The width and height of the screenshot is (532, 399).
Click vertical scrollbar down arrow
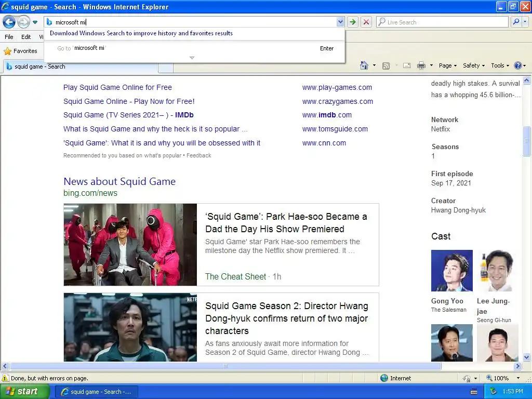tap(527, 357)
